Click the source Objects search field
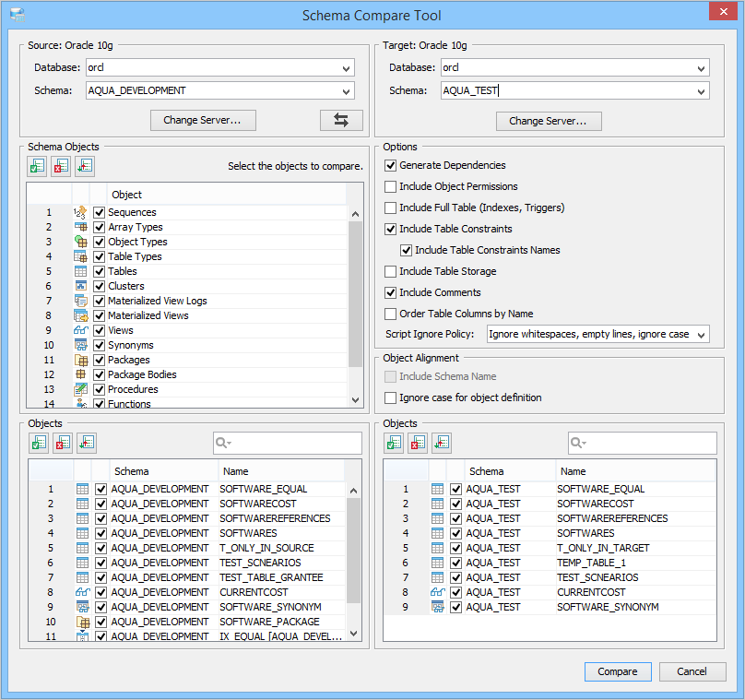The height and width of the screenshot is (700, 745). tap(288, 443)
